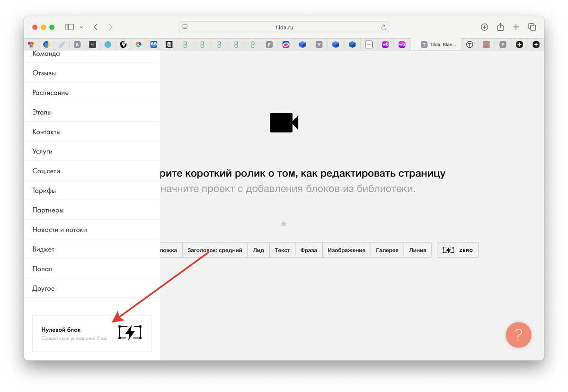Switch to the gray 'A' icon tab
Screen dimensions: 568x392
pos(77,45)
